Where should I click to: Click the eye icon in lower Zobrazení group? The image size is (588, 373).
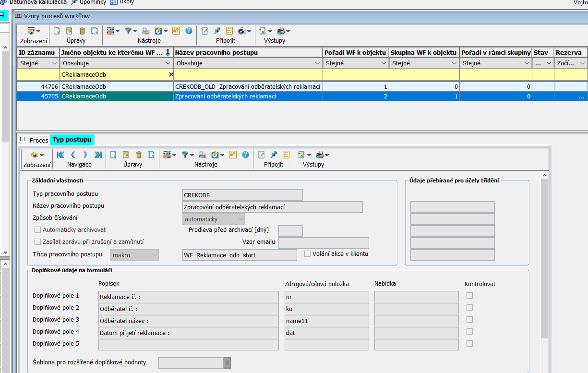(35, 155)
